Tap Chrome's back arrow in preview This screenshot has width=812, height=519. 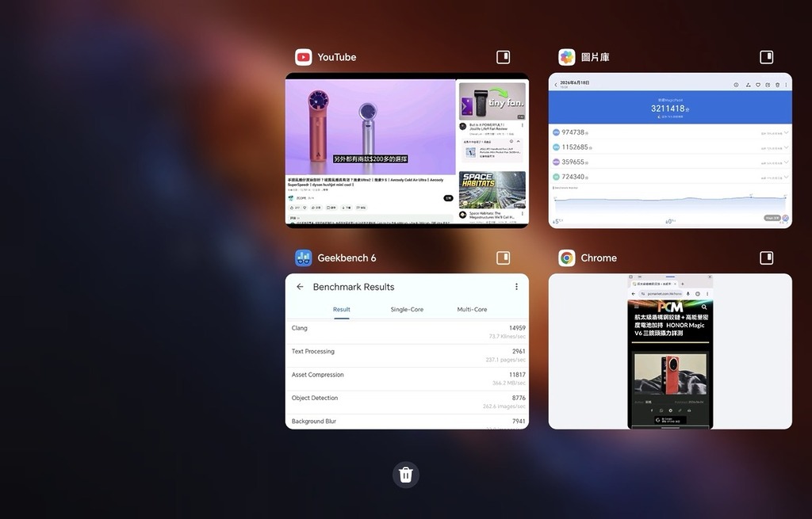click(x=634, y=294)
